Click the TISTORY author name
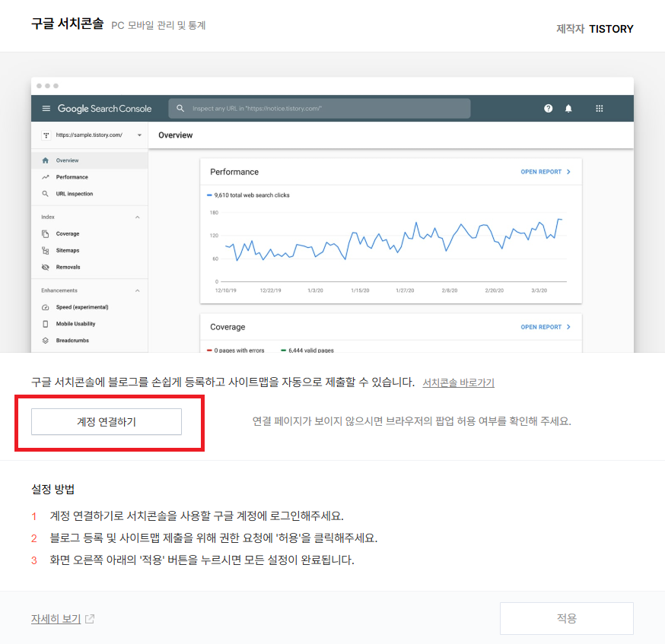Image resolution: width=665 pixels, height=644 pixels. 611,29
